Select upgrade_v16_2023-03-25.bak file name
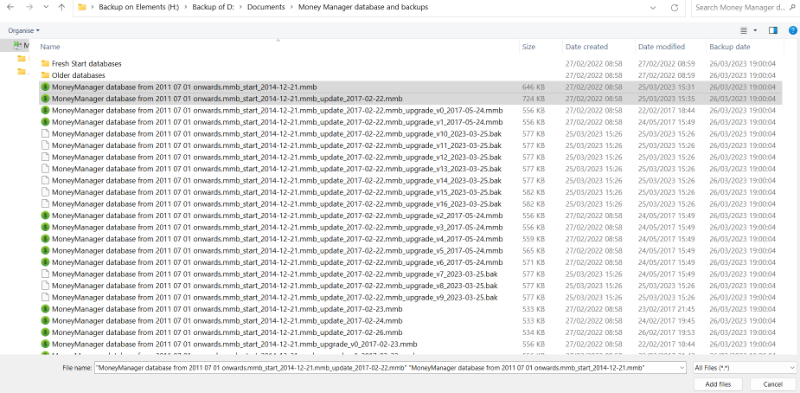800x393 pixels. (277, 204)
